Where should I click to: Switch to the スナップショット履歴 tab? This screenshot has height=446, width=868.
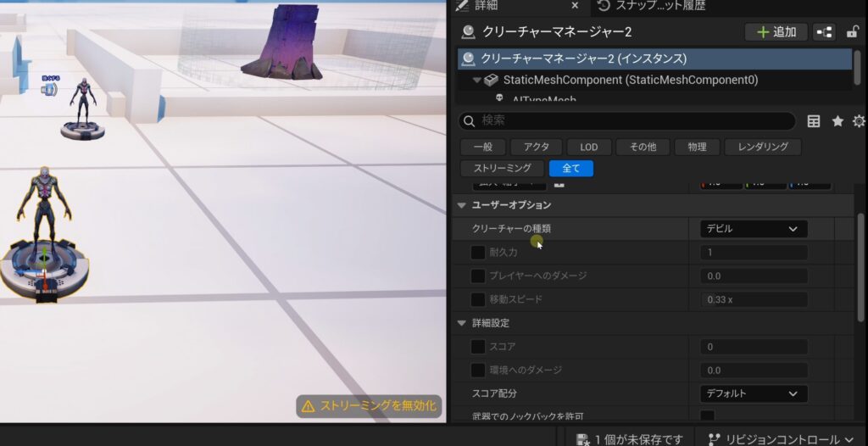tap(651, 6)
